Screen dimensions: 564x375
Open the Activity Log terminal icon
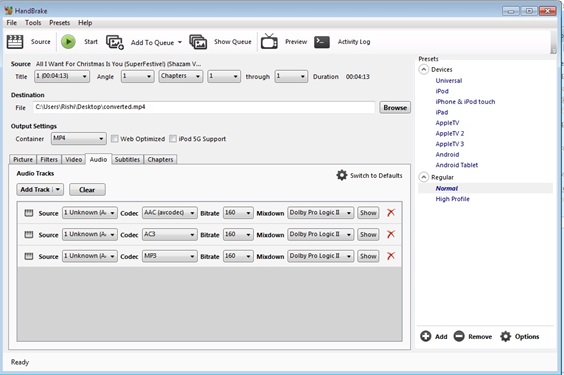(322, 42)
